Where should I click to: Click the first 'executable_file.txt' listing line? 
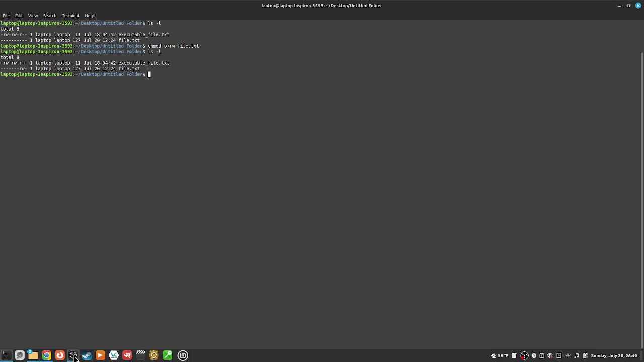pyautogui.click(x=85, y=35)
